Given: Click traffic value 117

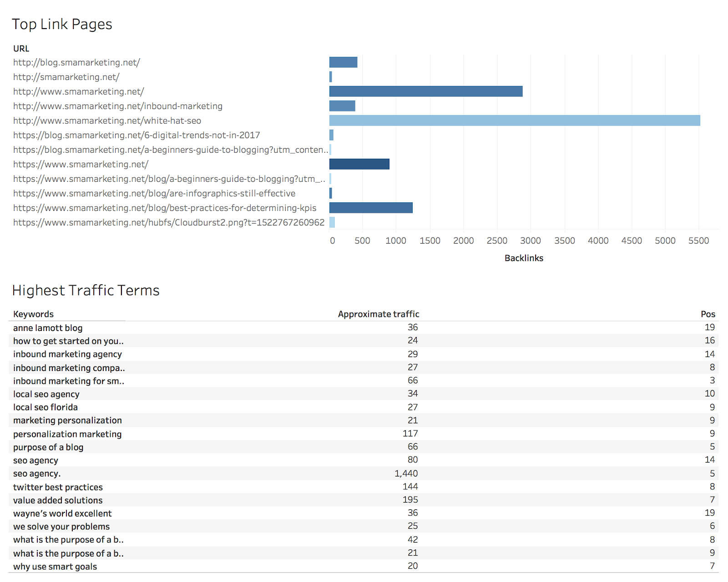Looking at the screenshot, I should pos(410,434).
